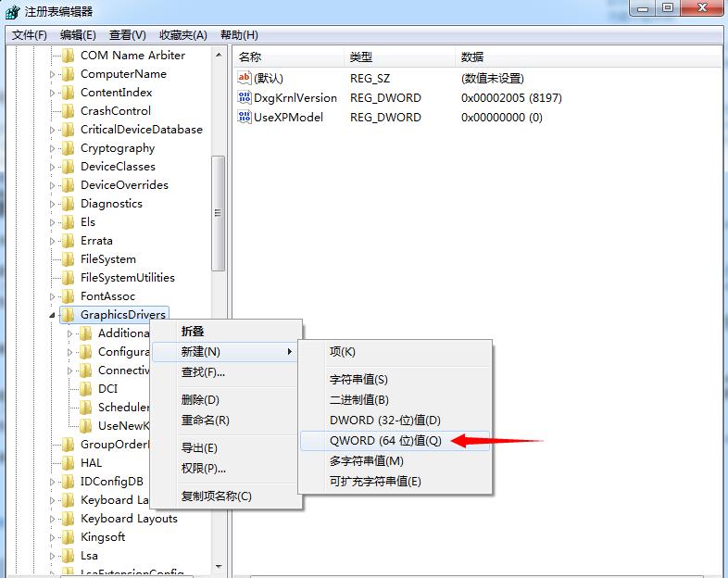Select the Keyboard Layouts tree item

pos(129,519)
